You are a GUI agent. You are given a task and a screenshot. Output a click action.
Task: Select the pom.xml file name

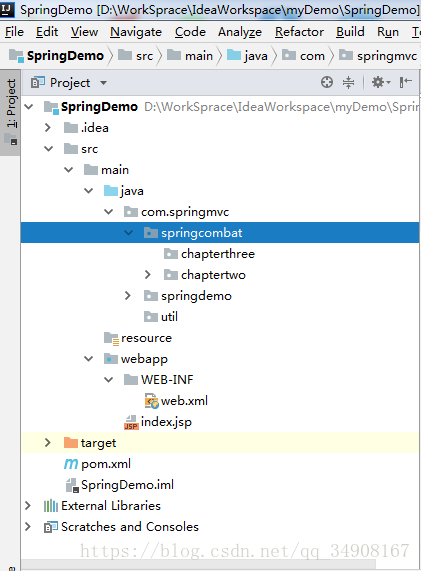click(106, 464)
